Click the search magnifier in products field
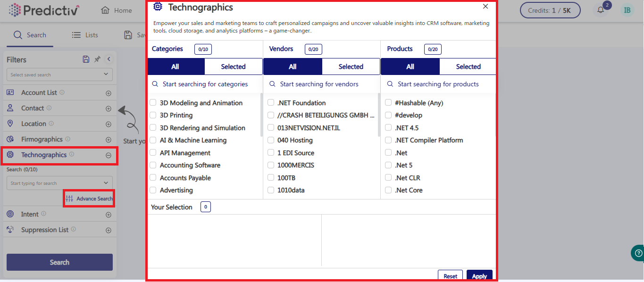 coord(390,84)
